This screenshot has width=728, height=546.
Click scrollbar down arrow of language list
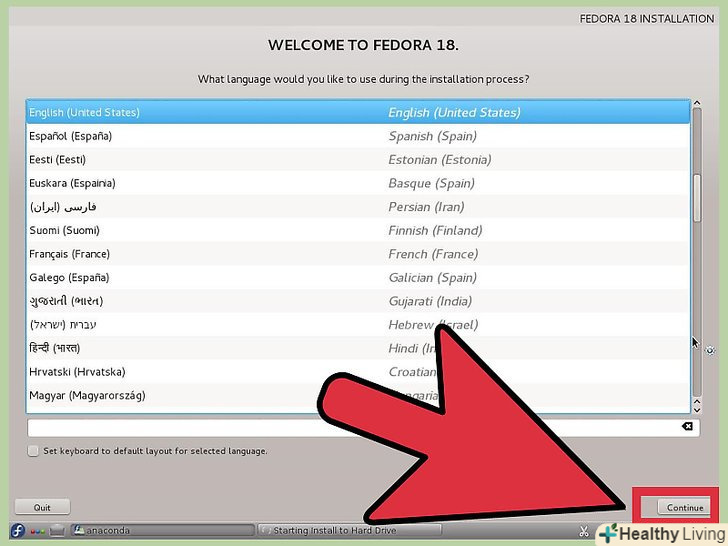tap(696, 410)
